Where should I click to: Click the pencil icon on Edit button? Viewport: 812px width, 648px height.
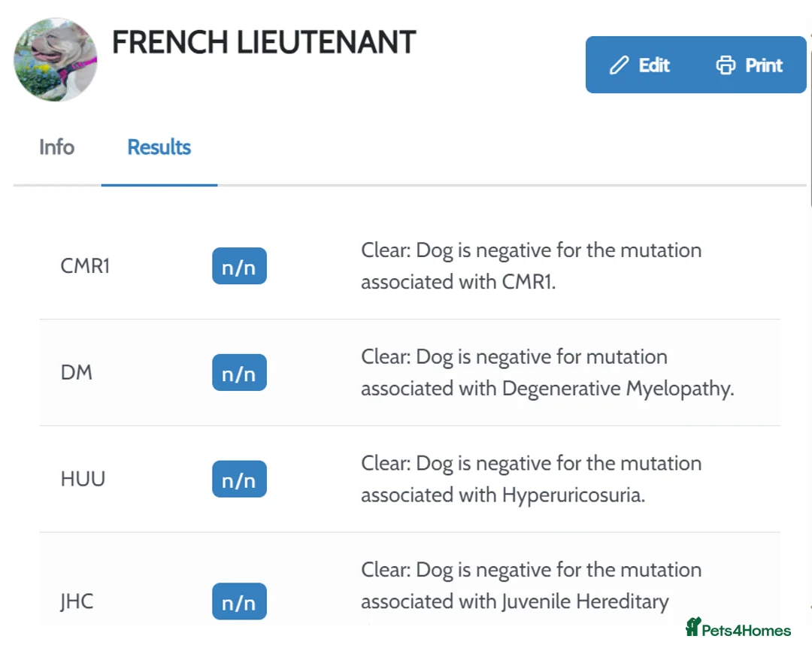619,65
